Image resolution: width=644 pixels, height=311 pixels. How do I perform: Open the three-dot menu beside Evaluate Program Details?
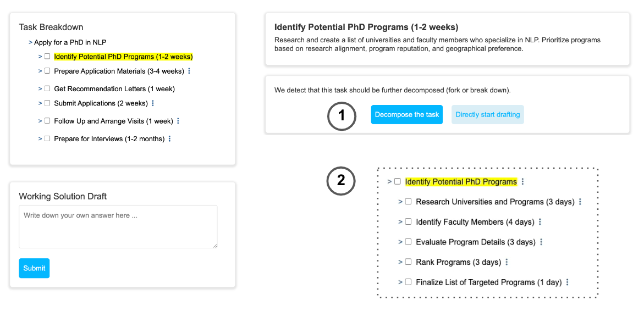tap(541, 242)
